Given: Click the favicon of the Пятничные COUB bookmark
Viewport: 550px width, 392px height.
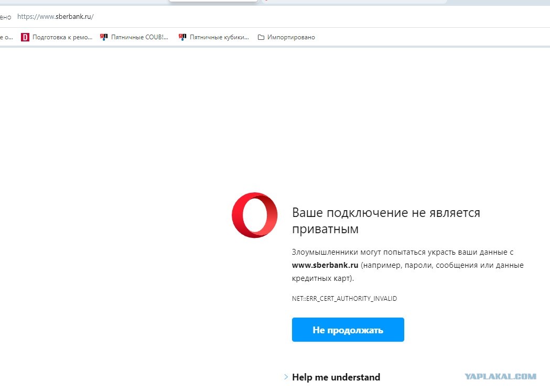Looking at the screenshot, I should (x=104, y=37).
